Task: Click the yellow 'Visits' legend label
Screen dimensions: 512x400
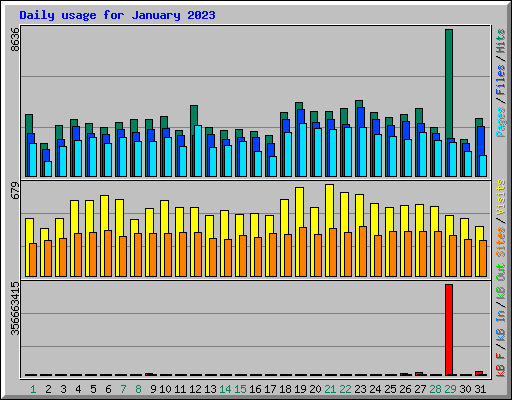Action: tap(501, 197)
